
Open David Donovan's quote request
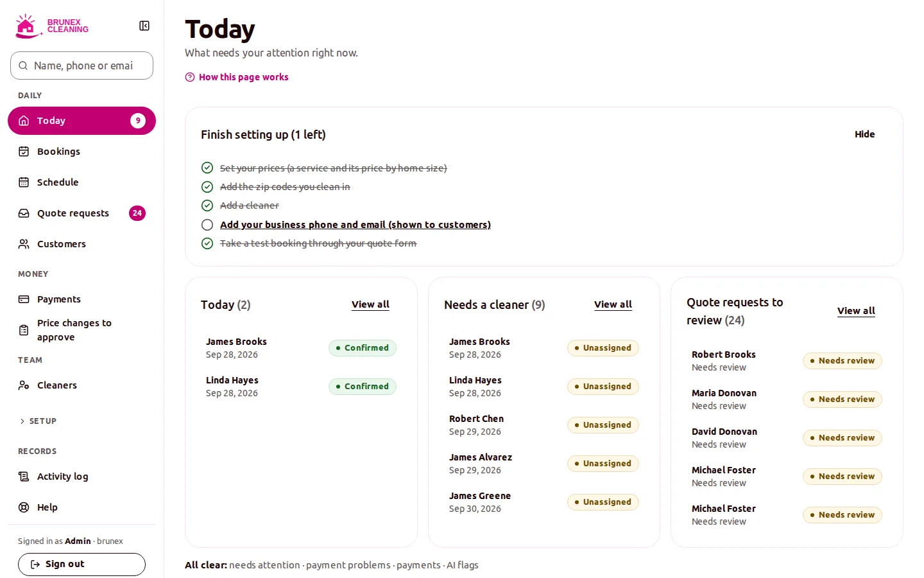point(787,438)
